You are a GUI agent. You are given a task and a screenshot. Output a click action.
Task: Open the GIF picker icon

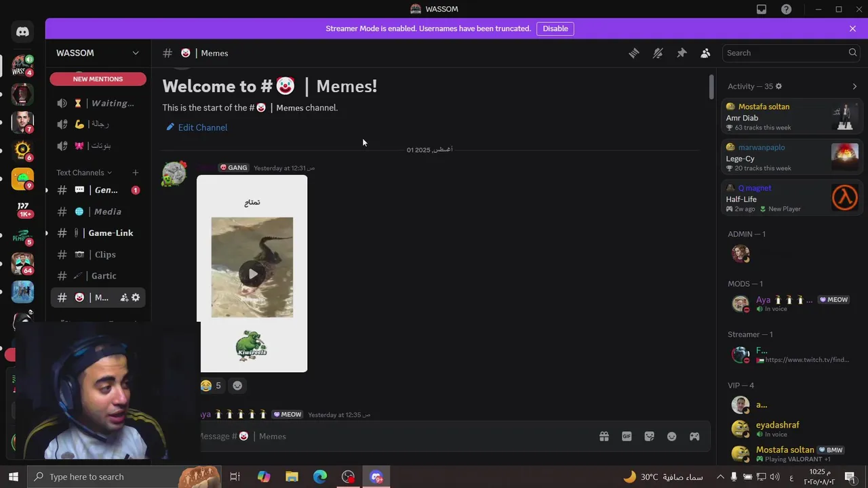[627, 436]
